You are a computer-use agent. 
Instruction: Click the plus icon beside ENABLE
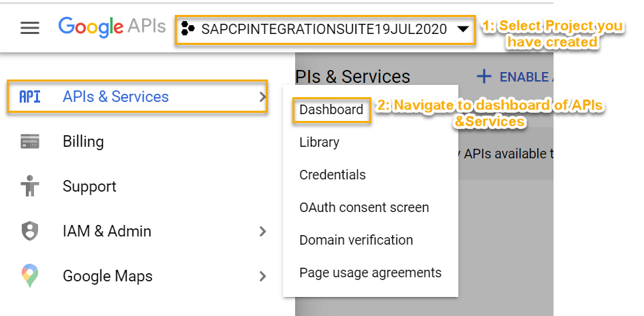click(484, 76)
